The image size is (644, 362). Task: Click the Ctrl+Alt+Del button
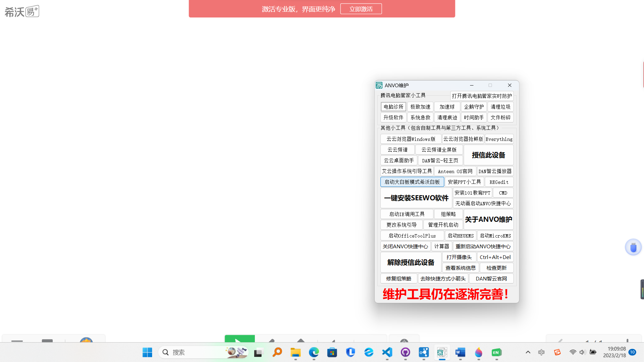(495, 257)
